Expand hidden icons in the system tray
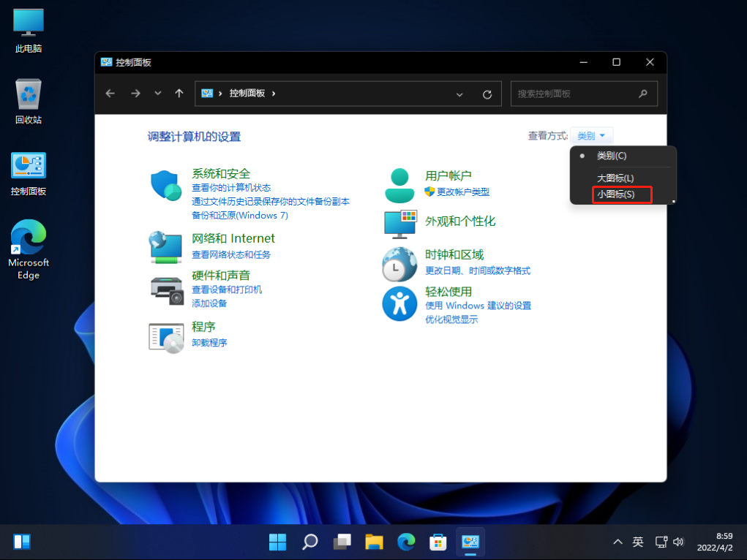Viewport: 747px width, 560px height. [618, 542]
